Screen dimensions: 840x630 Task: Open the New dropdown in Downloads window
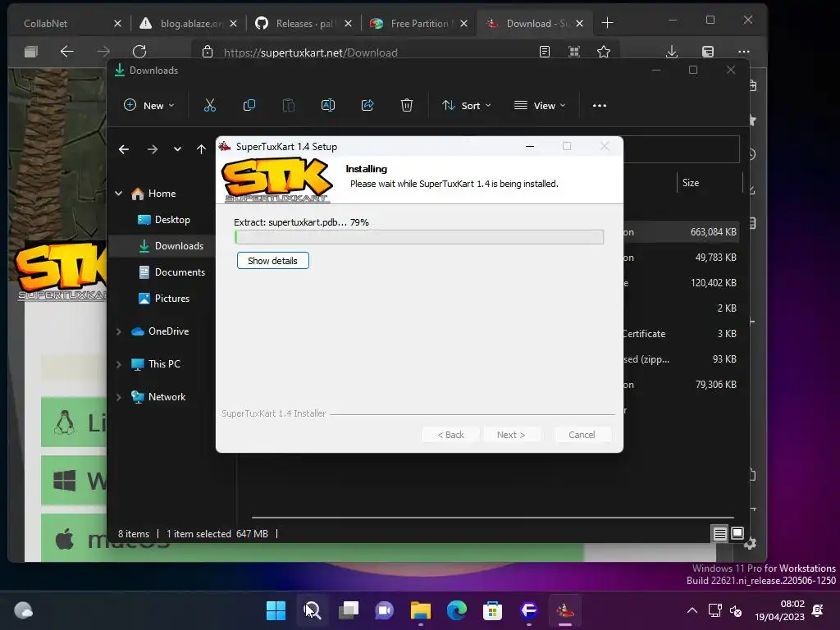click(149, 106)
